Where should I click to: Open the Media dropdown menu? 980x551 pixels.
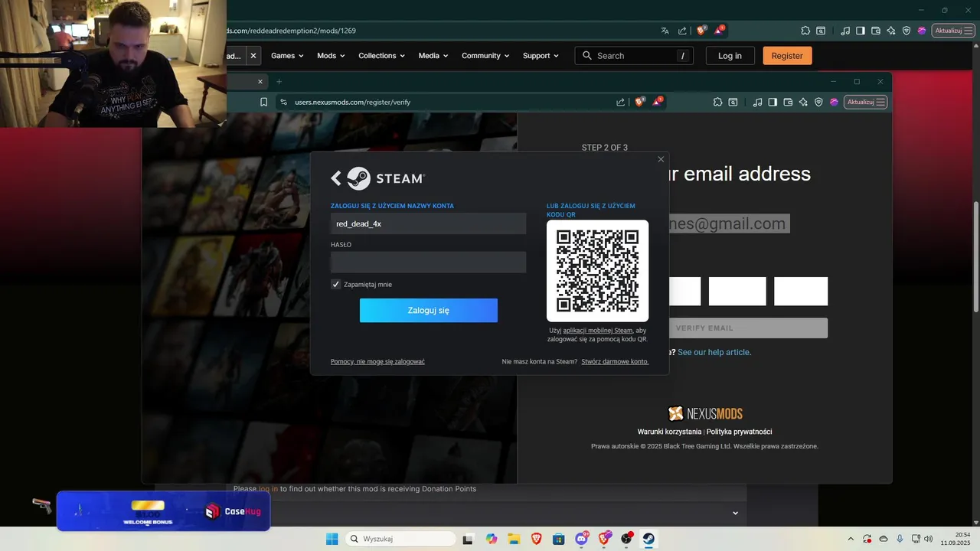pos(433,56)
